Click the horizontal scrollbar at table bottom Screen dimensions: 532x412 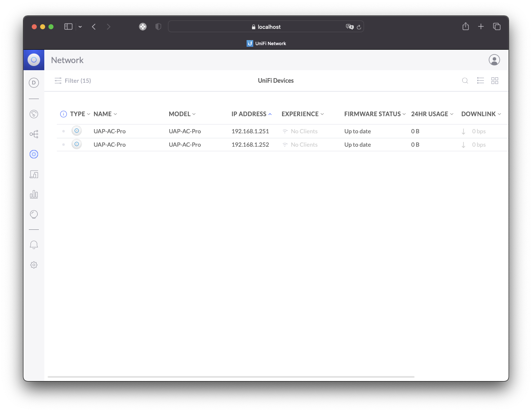coord(231,377)
